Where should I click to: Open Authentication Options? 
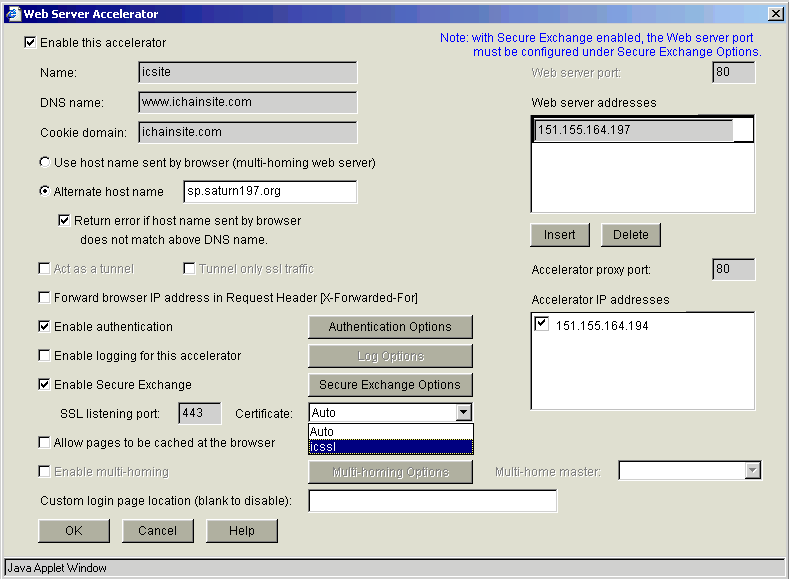(x=390, y=326)
